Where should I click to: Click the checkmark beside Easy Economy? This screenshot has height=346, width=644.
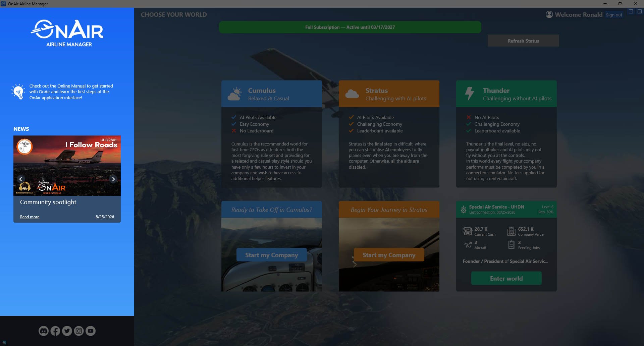234,124
